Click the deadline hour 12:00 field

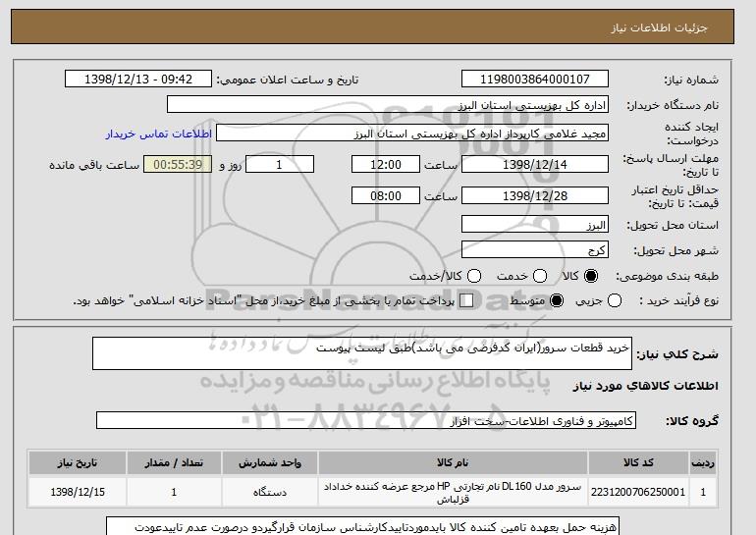386,164
